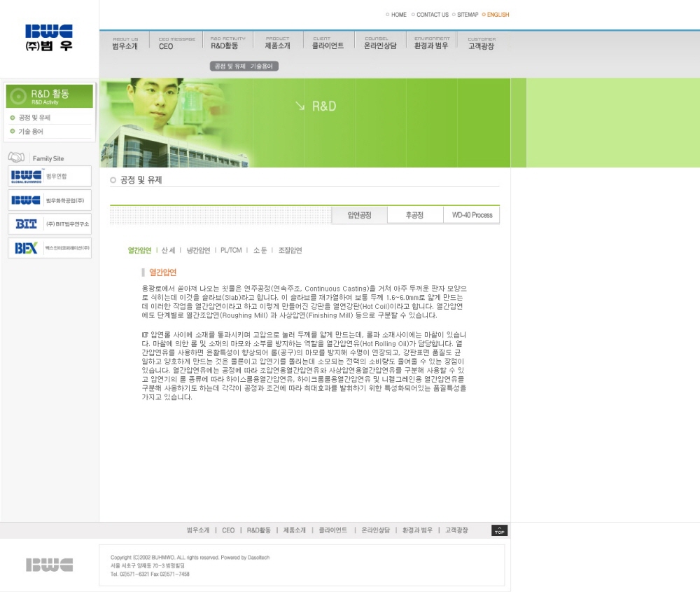Open the 범우화학공업(주) family site banner

50,200
